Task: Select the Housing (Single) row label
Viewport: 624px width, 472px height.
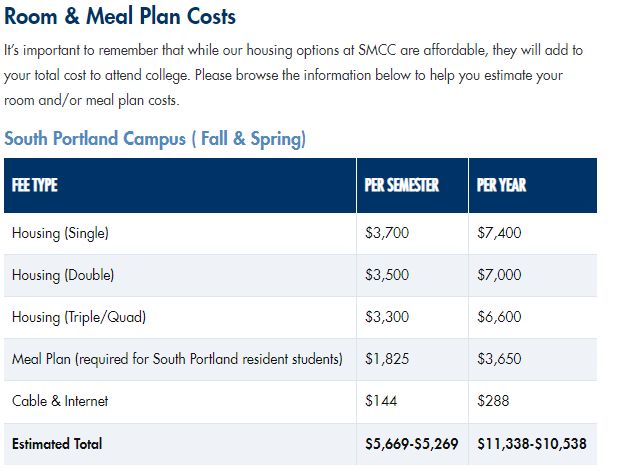Action: coord(60,233)
